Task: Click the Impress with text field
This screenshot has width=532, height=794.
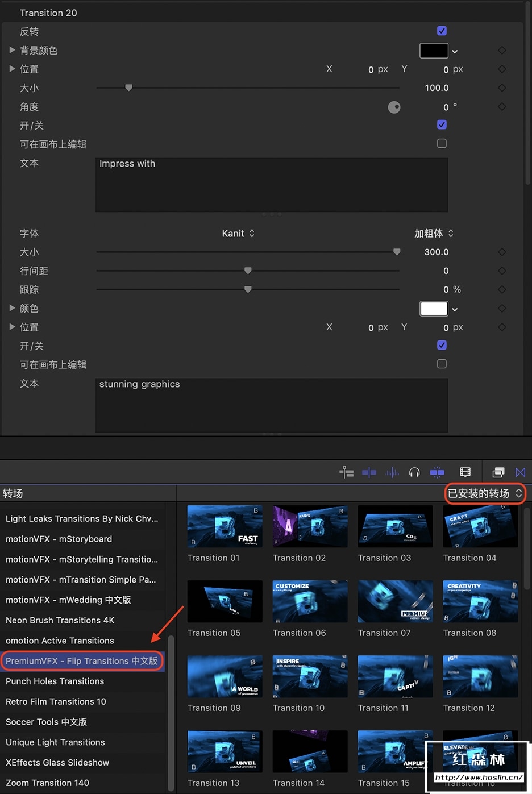Action: click(x=272, y=185)
